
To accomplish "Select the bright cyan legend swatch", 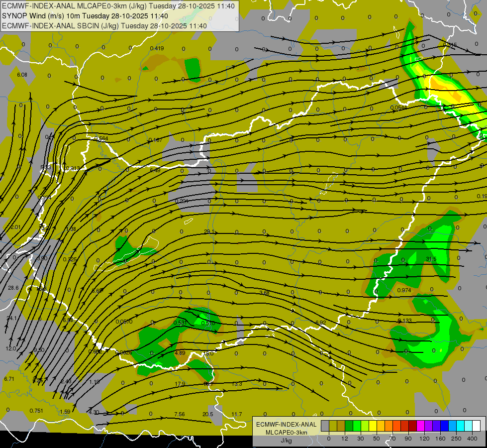I will [460, 426].
